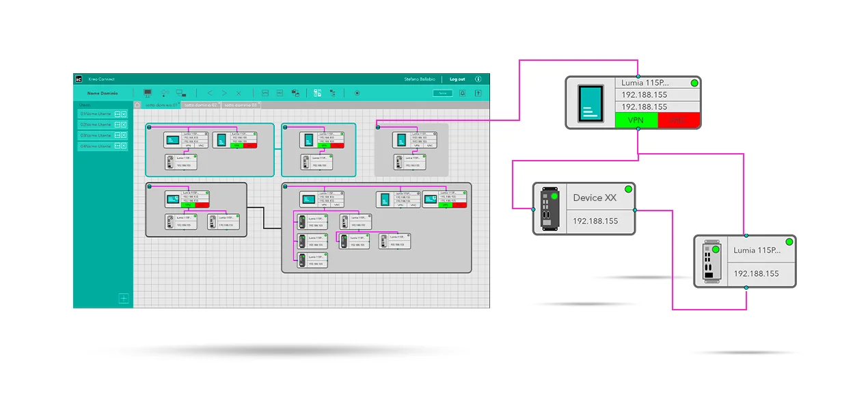
Task: Click the info icon beside Log out
Action: click(x=478, y=79)
